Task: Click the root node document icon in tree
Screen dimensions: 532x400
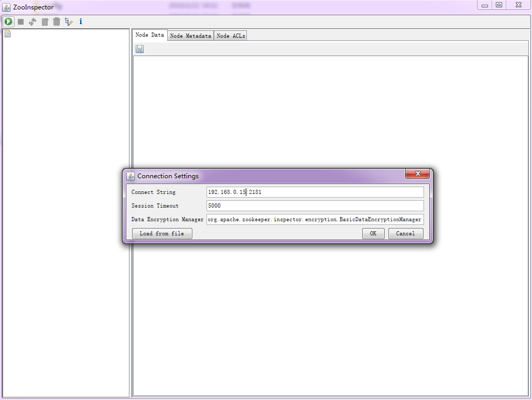Action: [x=8, y=34]
